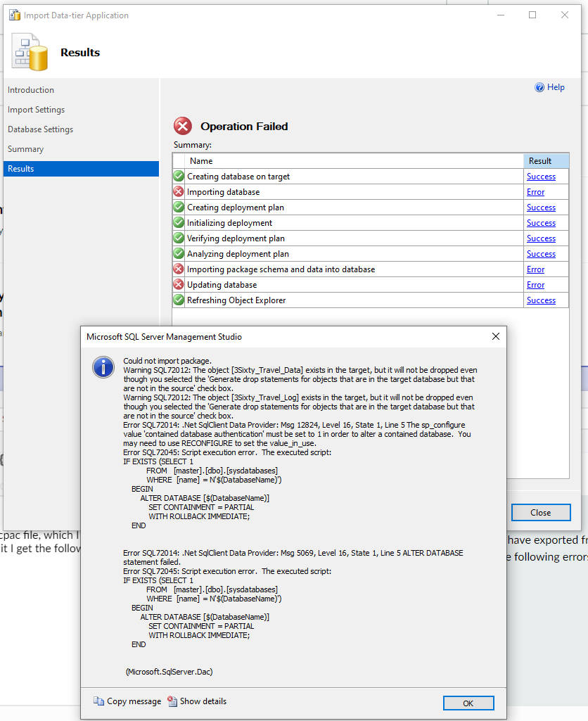
Task: Maximize the Import Data-tier Application window
Action: point(532,15)
